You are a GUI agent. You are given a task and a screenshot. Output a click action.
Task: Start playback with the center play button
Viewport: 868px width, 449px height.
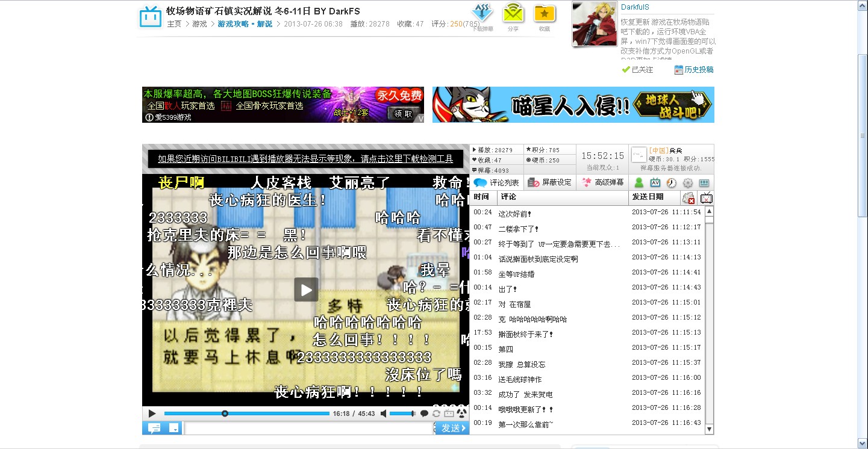click(x=306, y=290)
